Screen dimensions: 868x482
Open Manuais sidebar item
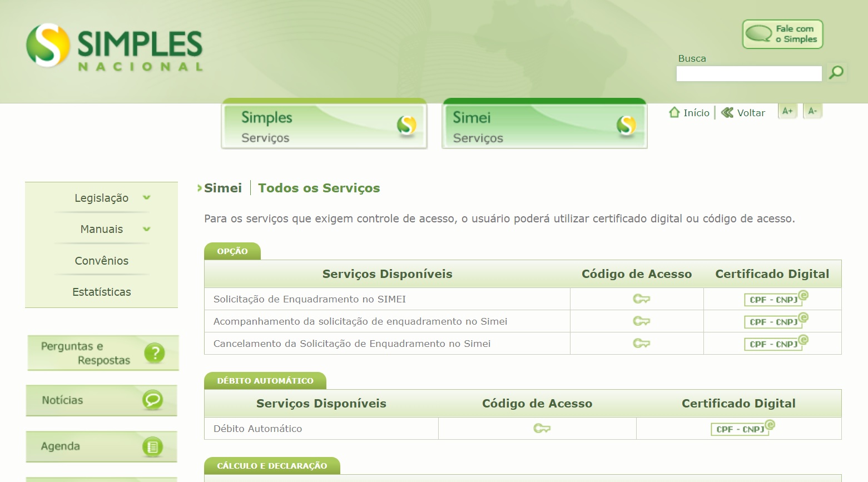pos(101,229)
